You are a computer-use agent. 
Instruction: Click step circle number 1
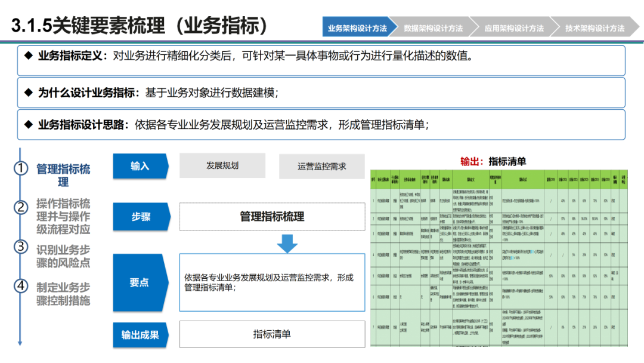[x=20, y=168]
